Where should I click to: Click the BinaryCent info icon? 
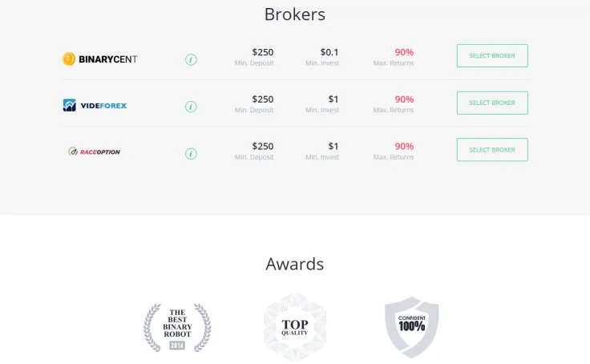pos(191,59)
